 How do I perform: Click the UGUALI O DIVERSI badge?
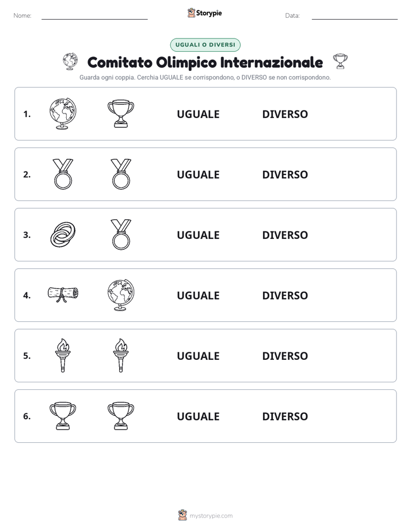pyautogui.click(x=205, y=45)
